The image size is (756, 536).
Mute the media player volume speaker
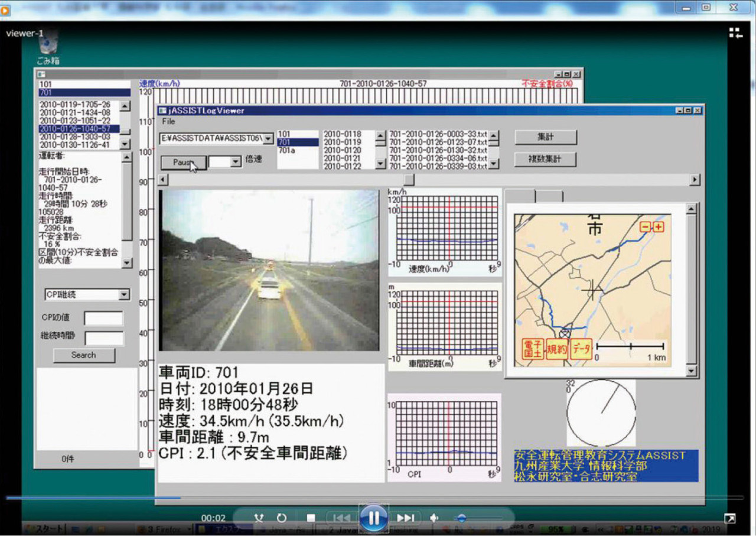pos(434,518)
